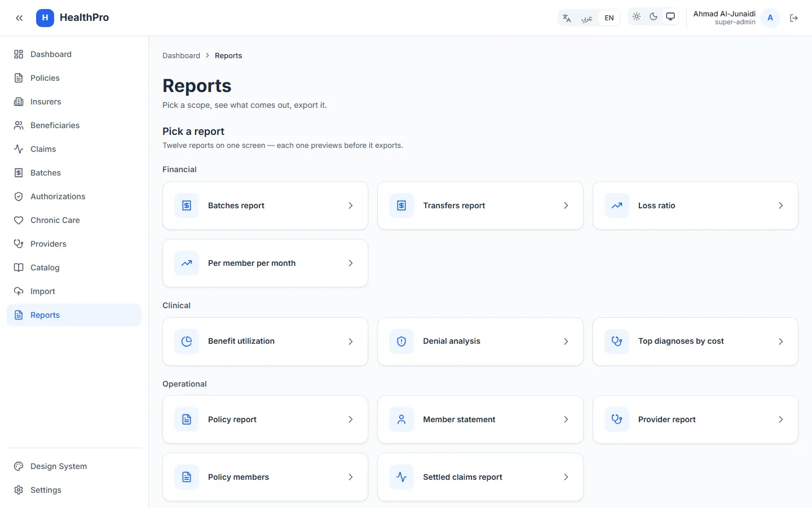Switch language to EN
Viewport: 812px width, 508px height.
coord(609,18)
